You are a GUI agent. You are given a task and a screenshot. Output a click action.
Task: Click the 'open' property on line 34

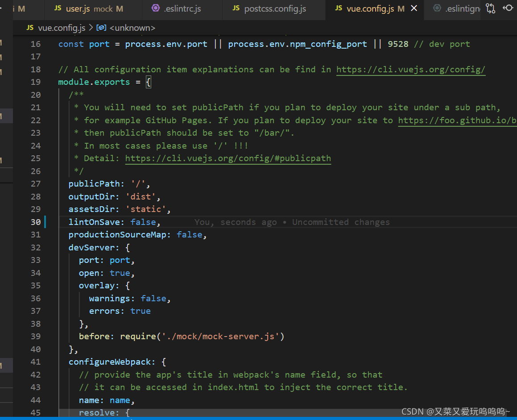89,273
